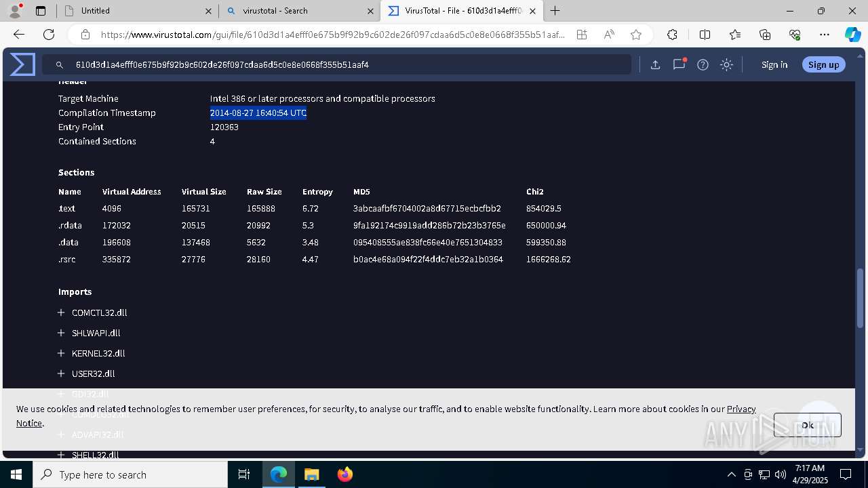This screenshot has height=488, width=868.
Task: Close the virustotal - Search tab
Action: 370,11
